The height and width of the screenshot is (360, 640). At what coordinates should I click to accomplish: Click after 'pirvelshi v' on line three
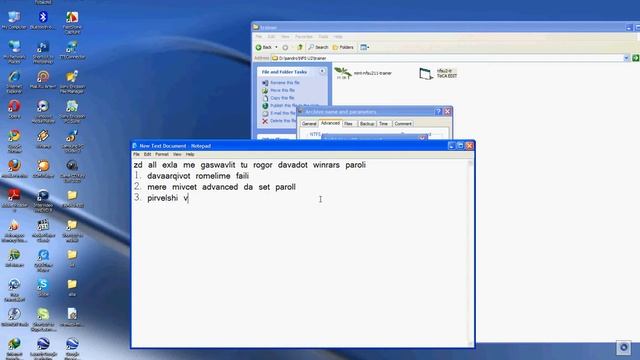pos(189,198)
